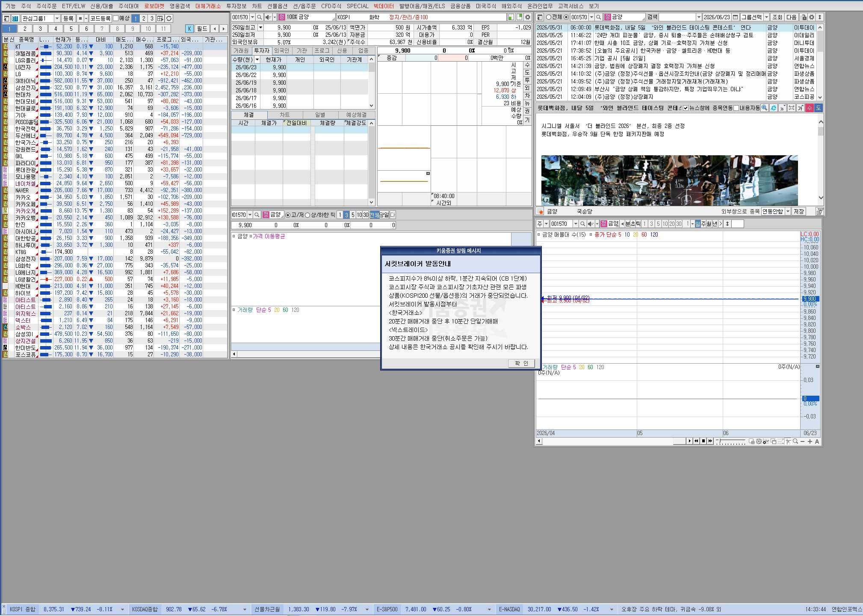Toggle the K button in watchlist

pos(189,29)
